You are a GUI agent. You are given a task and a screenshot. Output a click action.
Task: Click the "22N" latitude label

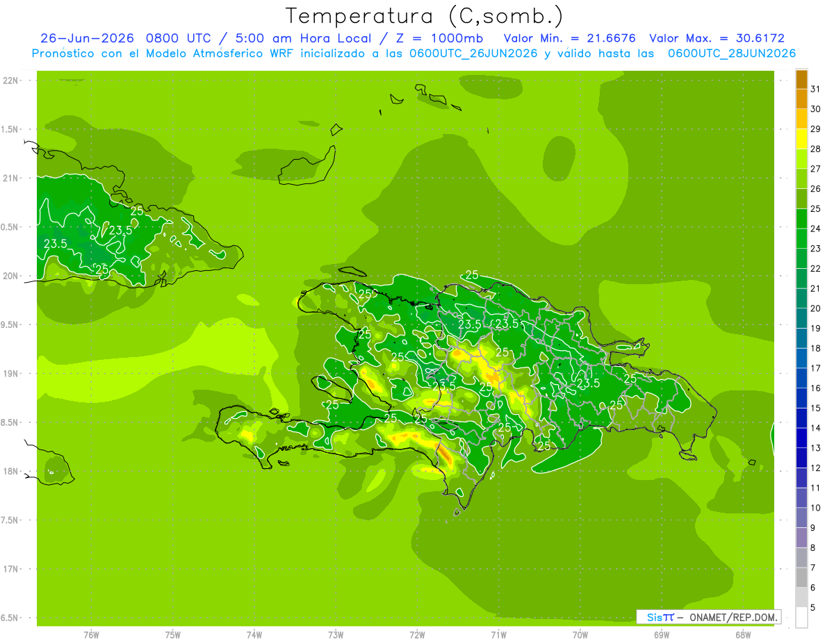tap(10, 81)
